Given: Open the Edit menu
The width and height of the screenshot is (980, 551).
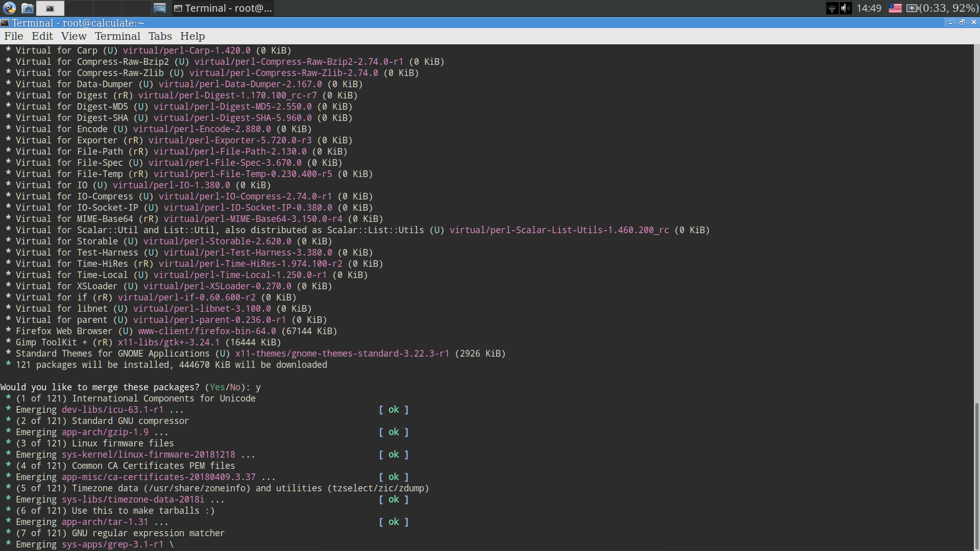Looking at the screenshot, I should [42, 36].
